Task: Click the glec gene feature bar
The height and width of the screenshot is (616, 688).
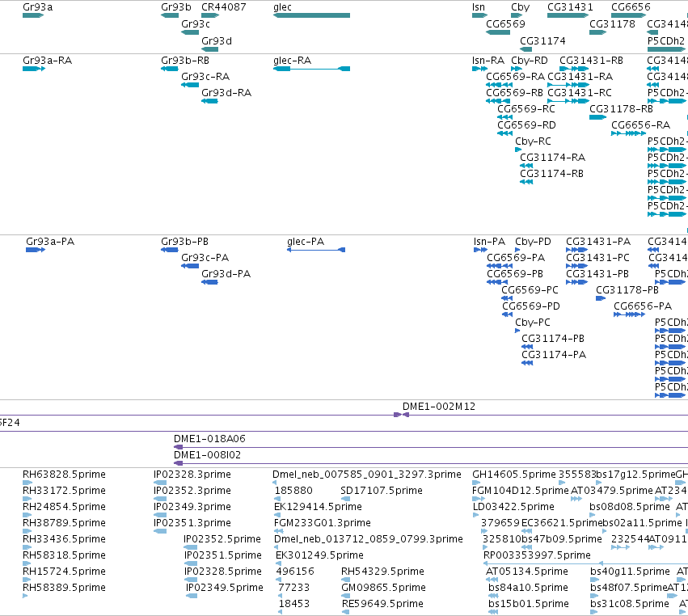Action: coord(311,15)
